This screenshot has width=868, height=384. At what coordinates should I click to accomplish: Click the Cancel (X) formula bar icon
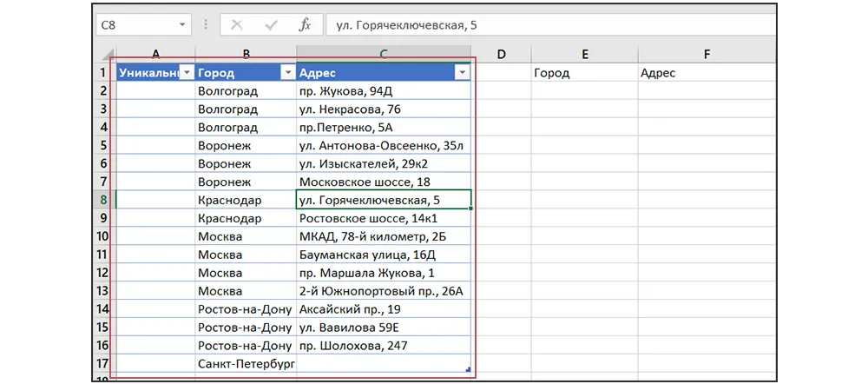coord(236,25)
